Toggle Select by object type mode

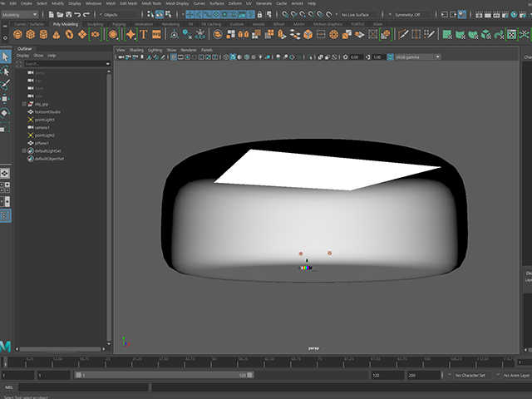pos(159,15)
